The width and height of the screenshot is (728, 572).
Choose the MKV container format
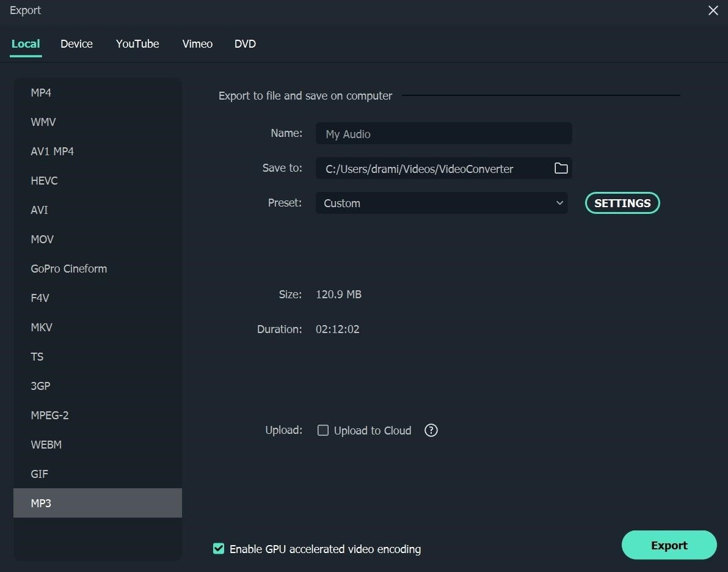tap(41, 327)
